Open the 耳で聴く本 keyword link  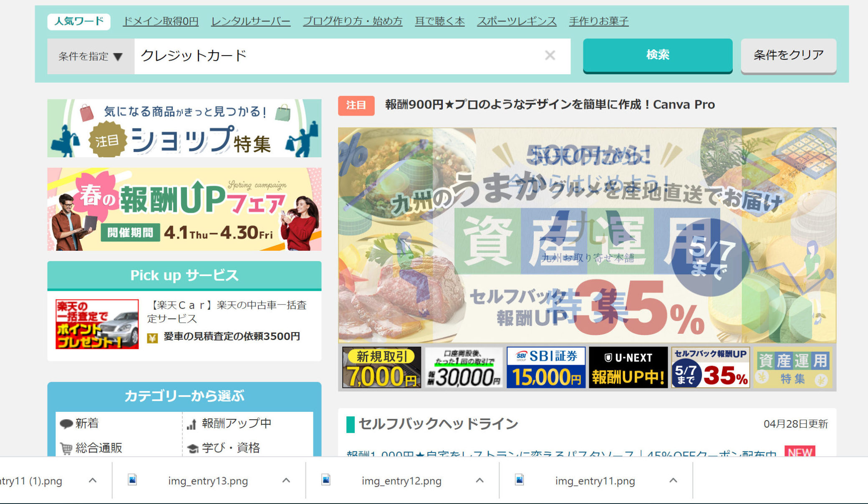439,21
